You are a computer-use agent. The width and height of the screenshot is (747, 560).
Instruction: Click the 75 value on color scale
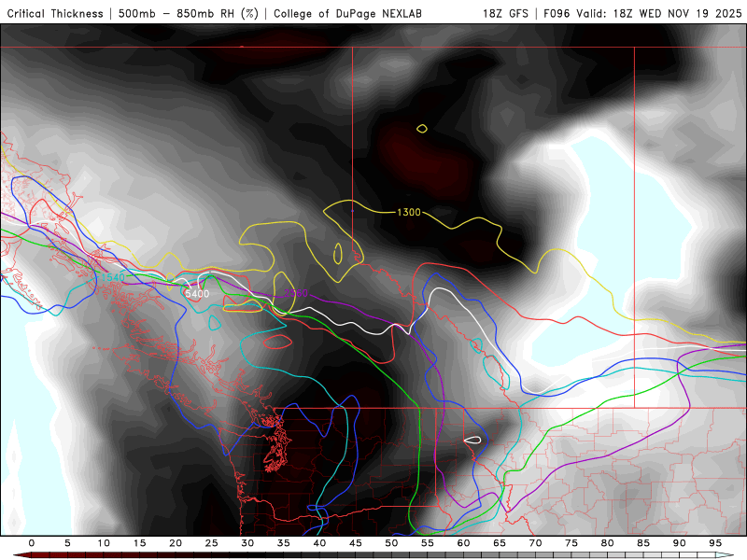coord(571,543)
